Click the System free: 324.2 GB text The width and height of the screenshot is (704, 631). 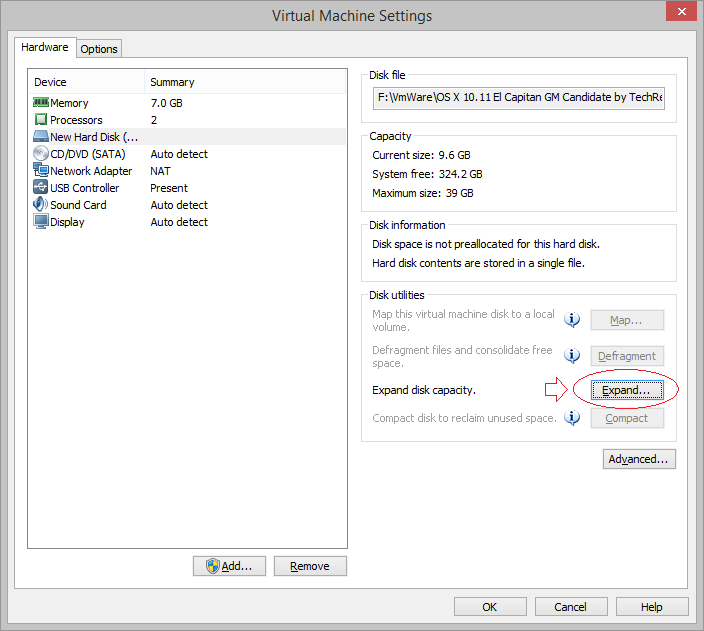pyautogui.click(x=427, y=174)
